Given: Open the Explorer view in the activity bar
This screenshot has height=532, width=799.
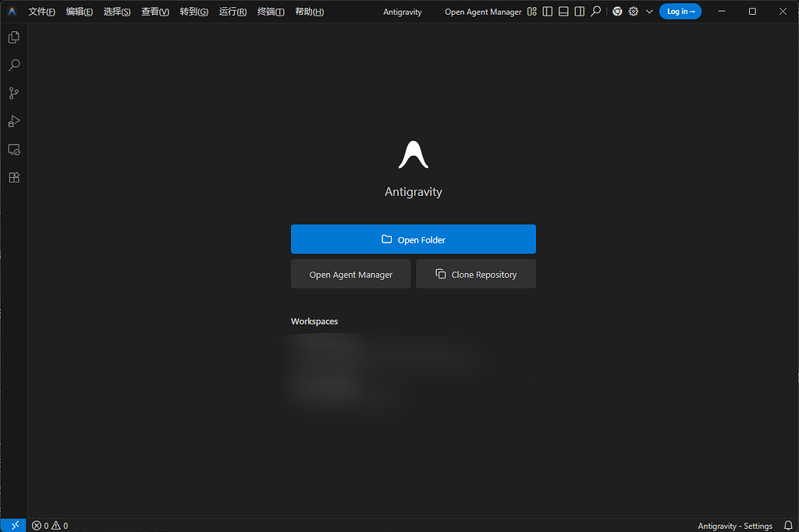Looking at the screenshot, I should tap(14, 37).
